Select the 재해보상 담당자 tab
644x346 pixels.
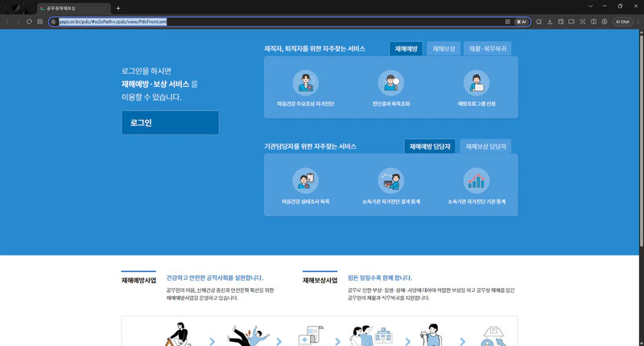[485, 146]
